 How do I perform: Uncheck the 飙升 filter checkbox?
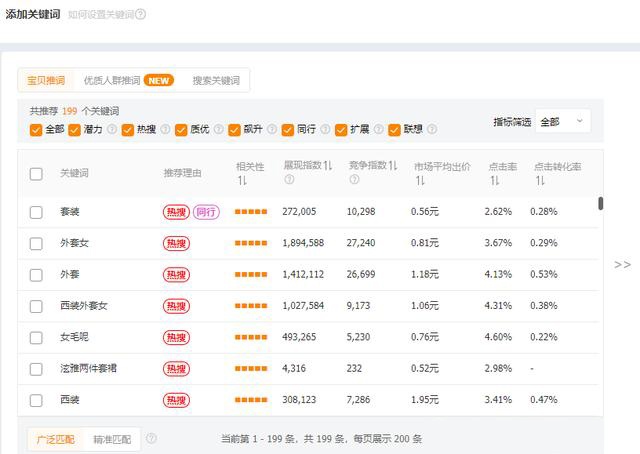(x=234, y=130)
